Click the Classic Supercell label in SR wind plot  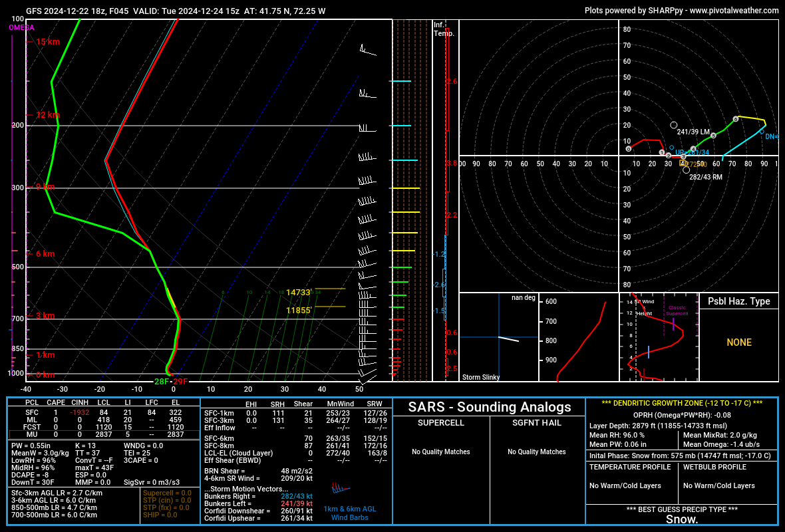coord(677,311)
